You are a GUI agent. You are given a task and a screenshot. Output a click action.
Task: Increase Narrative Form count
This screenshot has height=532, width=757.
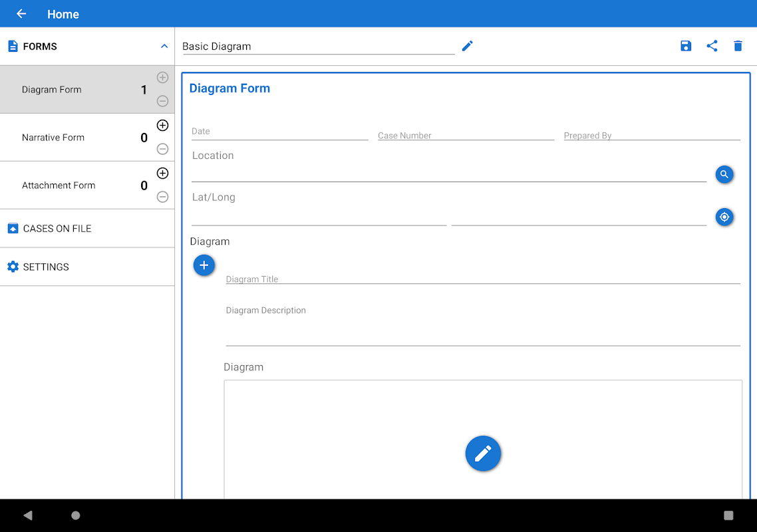coord(163,126)
